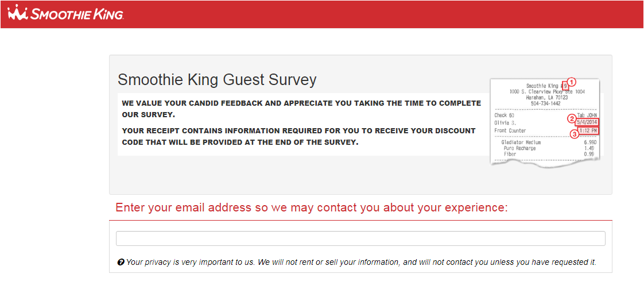Click the Smoothie King wordmark in header
The height and width of the screenshot is (289, 644).
77,14
